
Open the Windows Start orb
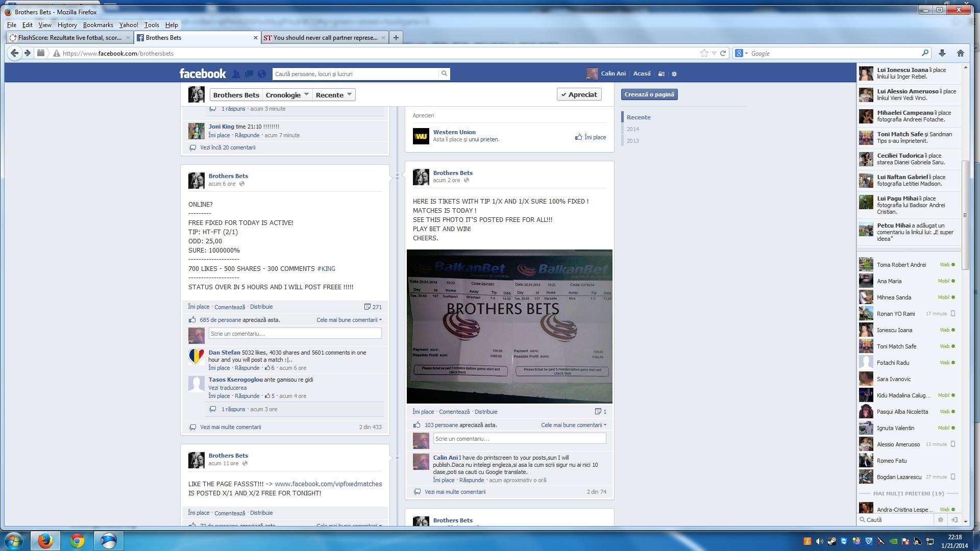(14, 540)
